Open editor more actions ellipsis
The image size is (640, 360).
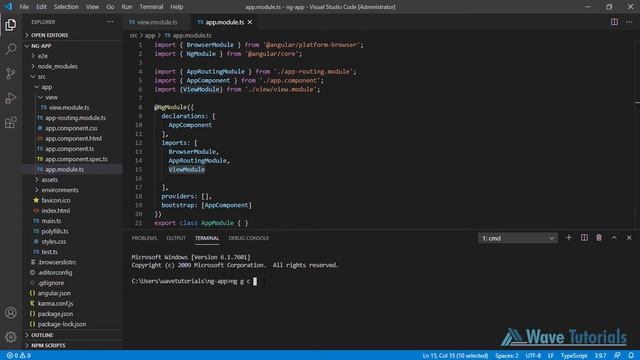pos(629,22)
